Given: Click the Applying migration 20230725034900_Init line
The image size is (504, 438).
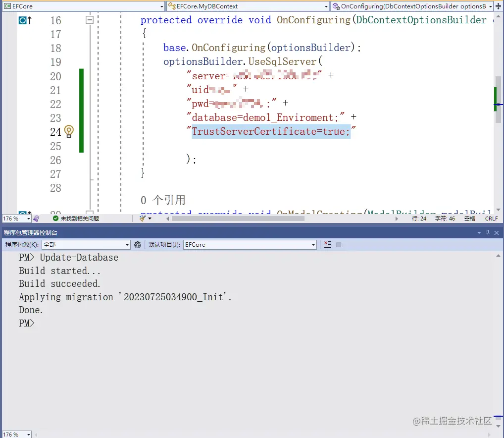Looking at the screenshot, I should pyautogui.click(x=125, y=297).
